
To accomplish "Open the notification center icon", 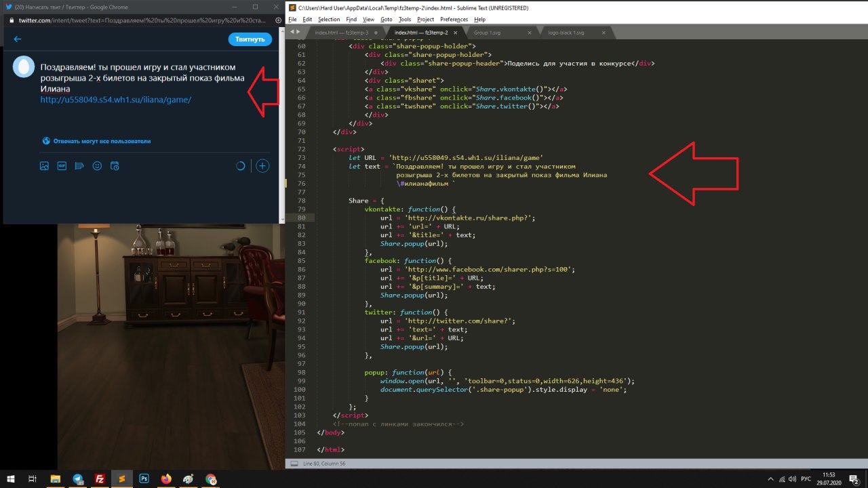I will tap(854, 479).
